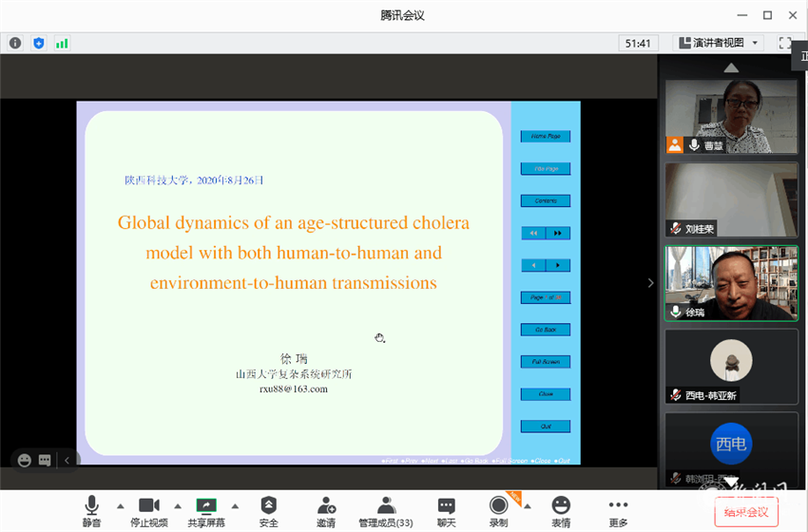Screen dimensions: 808x532
Task: Turn off camera with 停止视频
Action: click(149, 511)
